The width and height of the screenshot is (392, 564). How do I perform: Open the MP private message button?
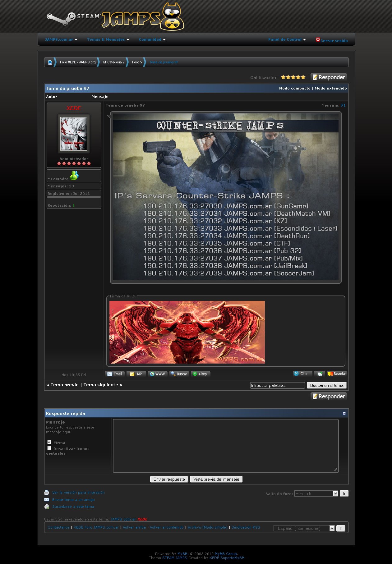point(136,374)
